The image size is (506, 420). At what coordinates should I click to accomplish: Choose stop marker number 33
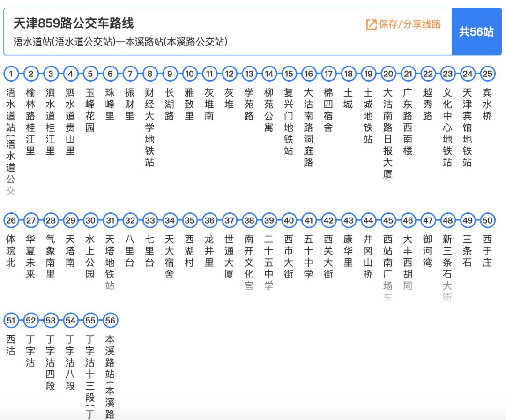[150, 220]
